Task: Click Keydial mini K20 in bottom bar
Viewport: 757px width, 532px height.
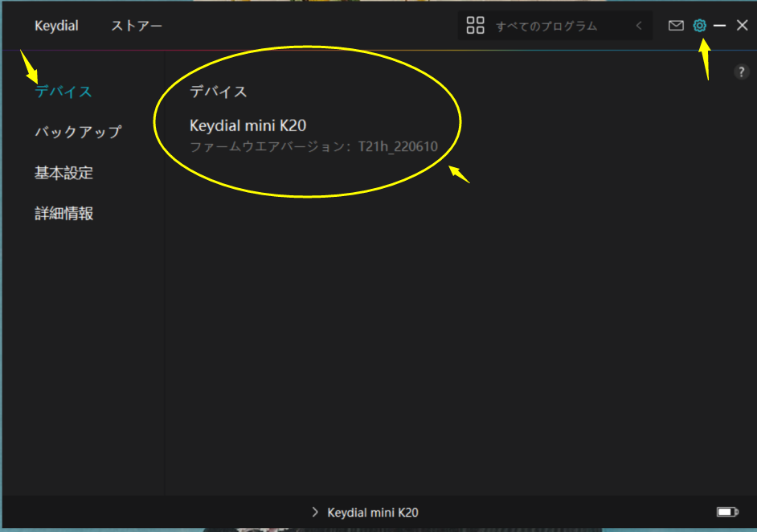Action: click(x=373, y=512)
